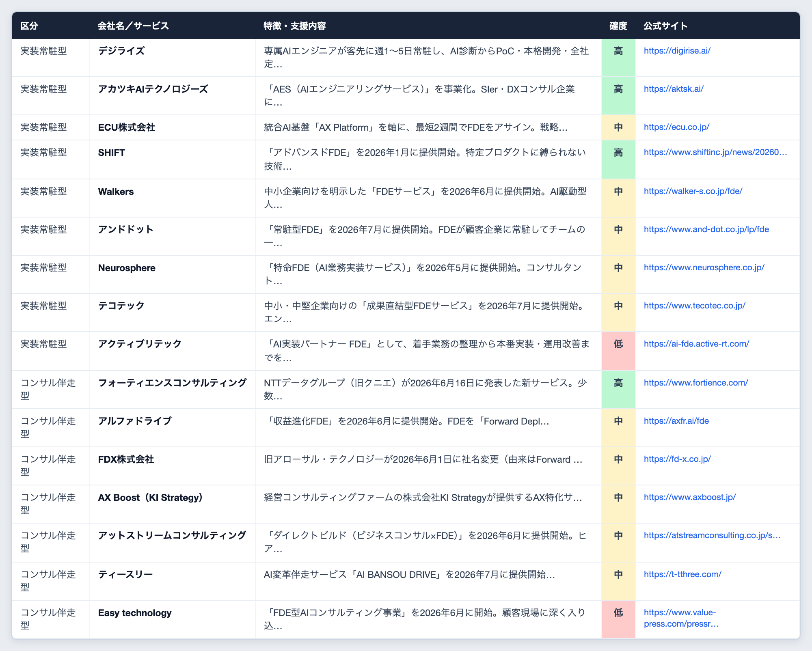
Task: Visit the https://ecu.co.jp/ site link
Action: 676,127
